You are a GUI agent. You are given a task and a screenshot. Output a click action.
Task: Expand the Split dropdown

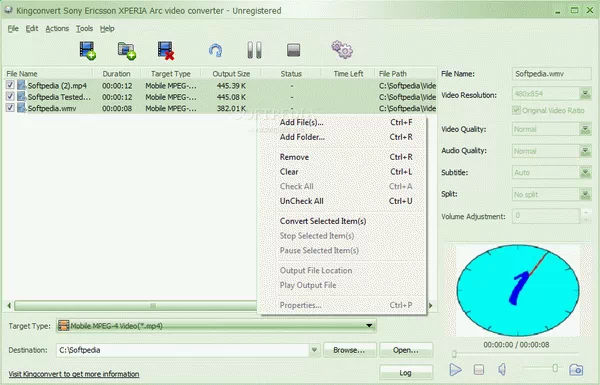(x=585, y=194)
